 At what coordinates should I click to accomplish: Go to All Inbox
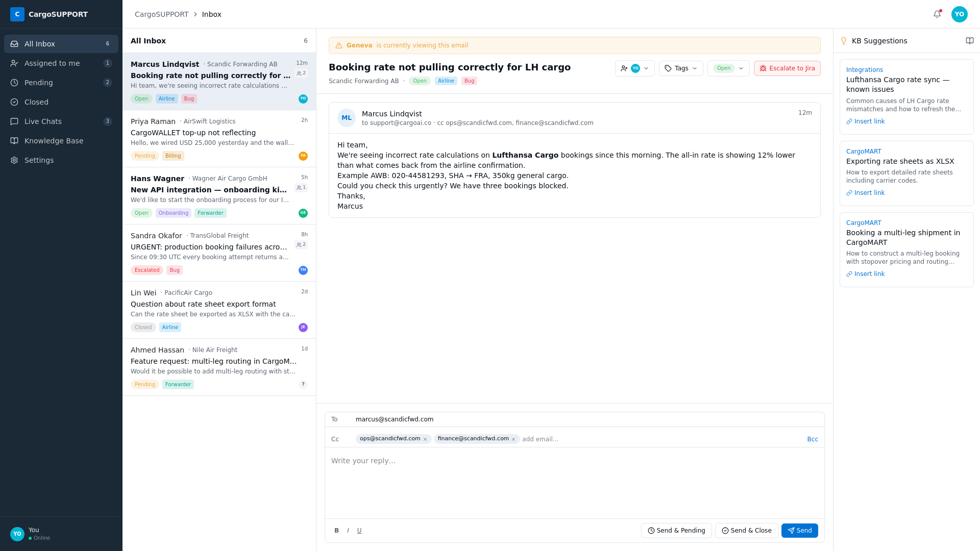pyautogui.click(x=61, y=44)
